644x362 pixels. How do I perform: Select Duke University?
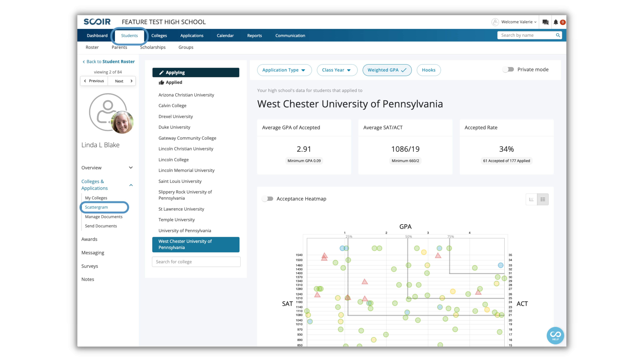174,127
